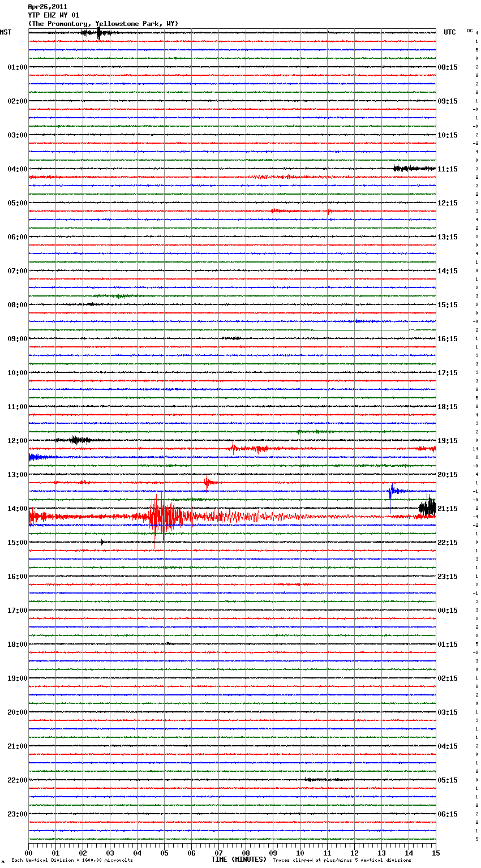Click the TIME (MINUTES) axis label
Viewport: 481px width, 868px height.
(x=239, y=860)
